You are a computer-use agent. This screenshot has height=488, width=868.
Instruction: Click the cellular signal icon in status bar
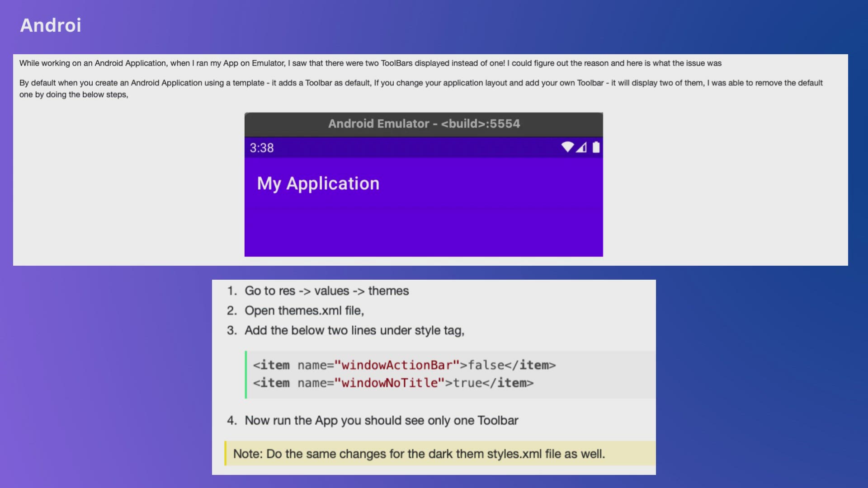pos(581,147)
